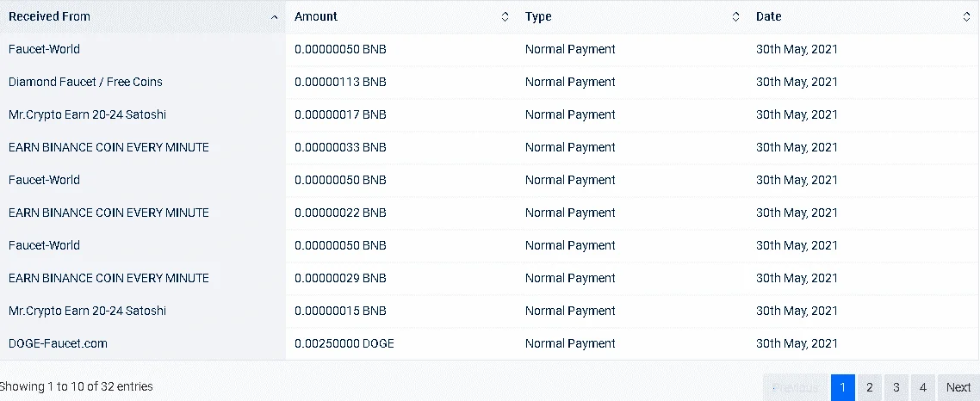The width and height of the screenshot is (980, 401).
Task: Click the Amount header label
Action: (x=316, y=17)
